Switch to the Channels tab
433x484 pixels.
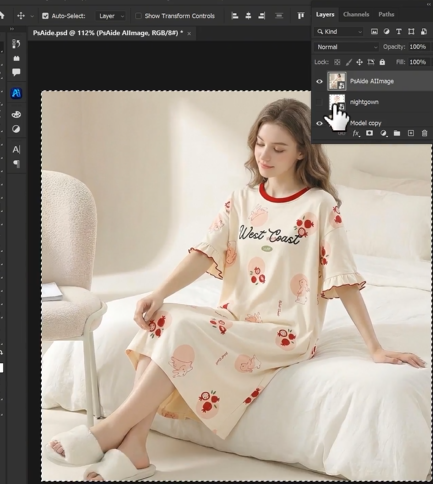click(x=356, y=14)
